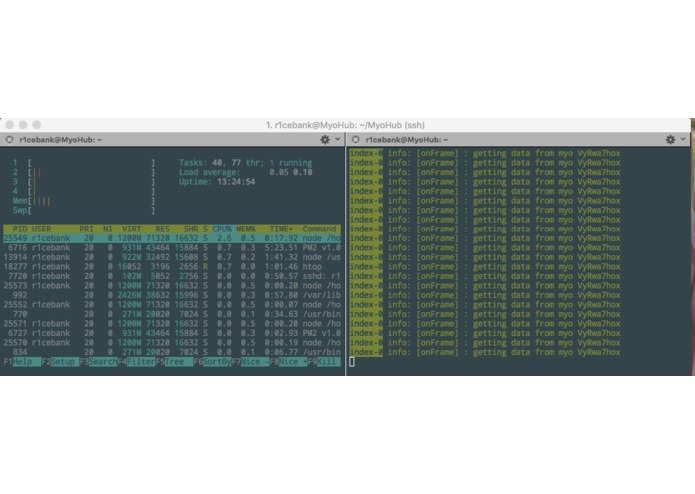Select process row PID 25571
Viewport: 695px width, 494px height.
point(172,323)
